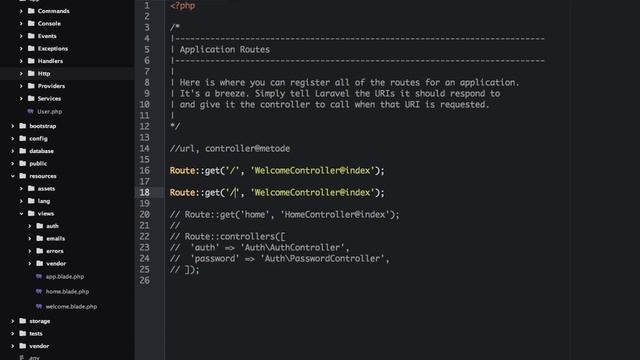Expand the emails folder under views

(30, 238)
